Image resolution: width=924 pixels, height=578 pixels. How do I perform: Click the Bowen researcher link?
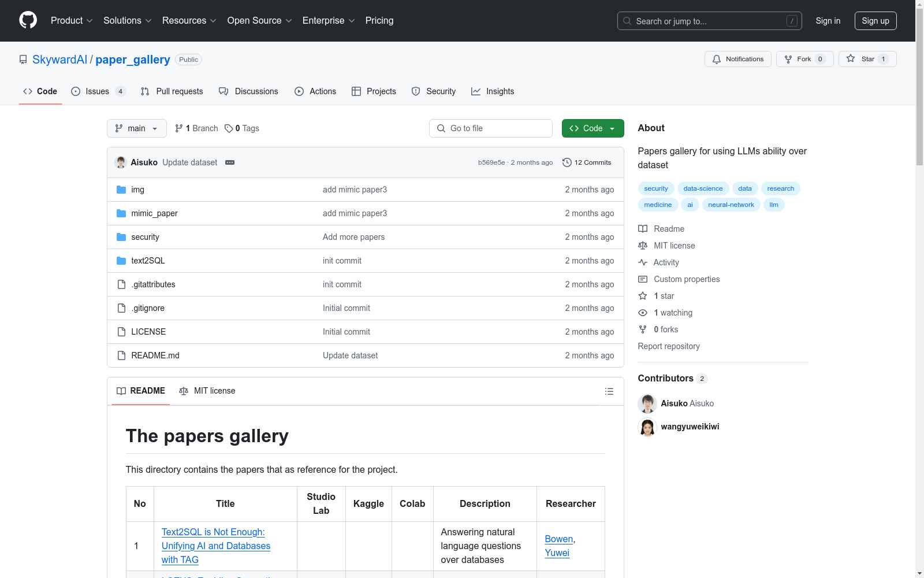pos(559,539)
